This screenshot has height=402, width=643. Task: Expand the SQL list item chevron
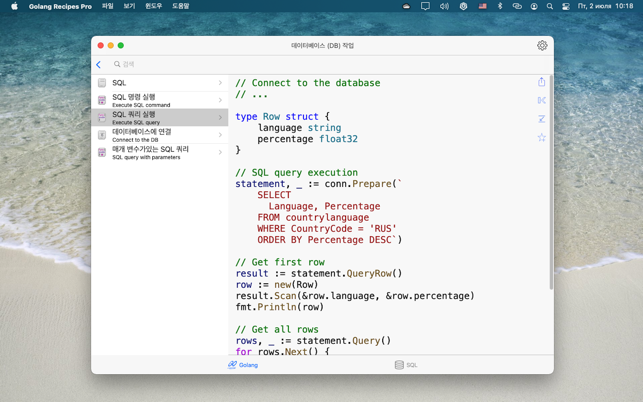pos(221,83)
